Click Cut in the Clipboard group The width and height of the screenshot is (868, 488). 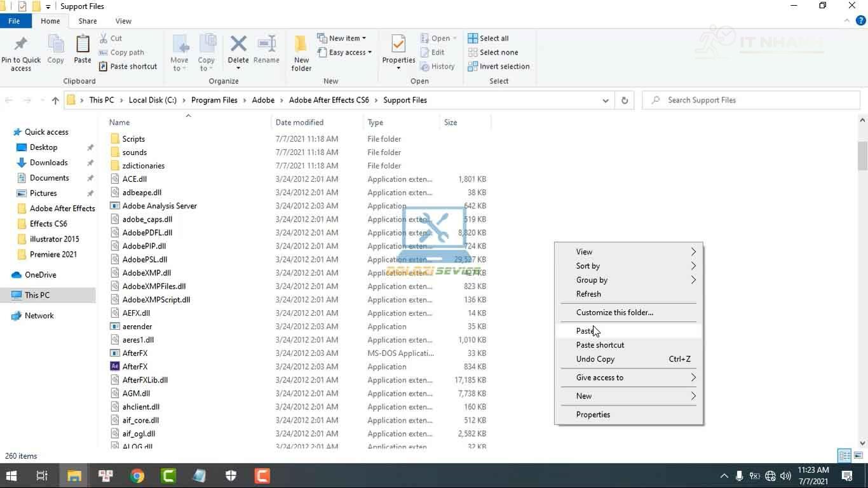(x=111, y=38)
